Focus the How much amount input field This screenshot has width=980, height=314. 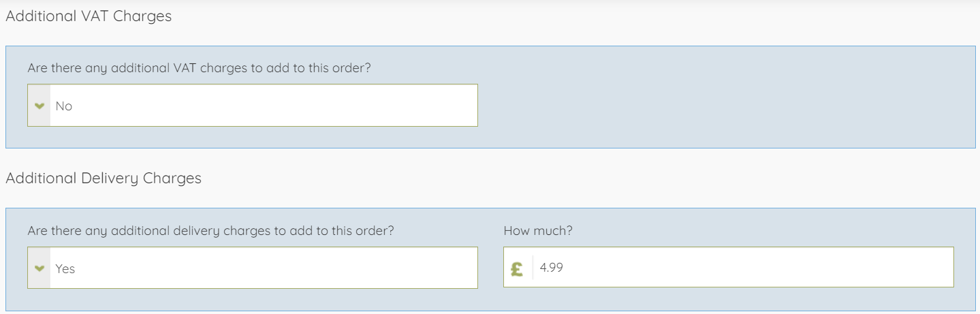tap(742, 268)
